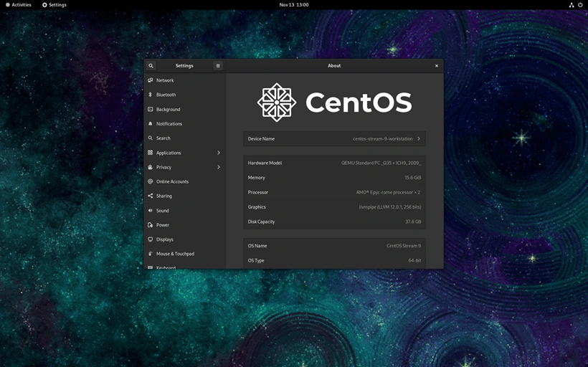
Task: Click the Graphics label
Action: [257, 207]
